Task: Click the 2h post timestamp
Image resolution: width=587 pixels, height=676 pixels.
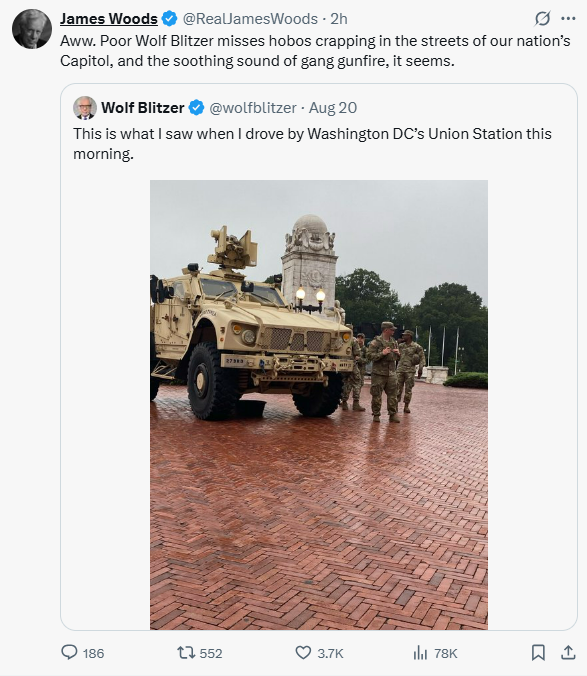Action: (339, 19)
